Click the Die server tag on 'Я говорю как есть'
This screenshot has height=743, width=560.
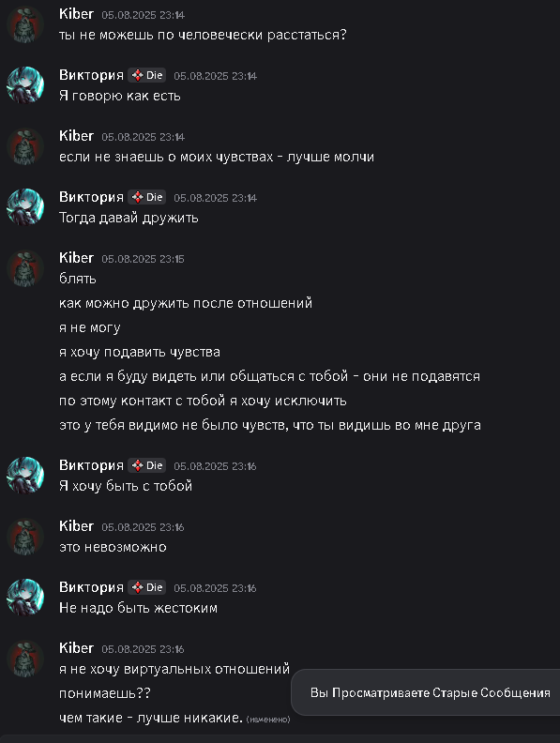point(147,75)
